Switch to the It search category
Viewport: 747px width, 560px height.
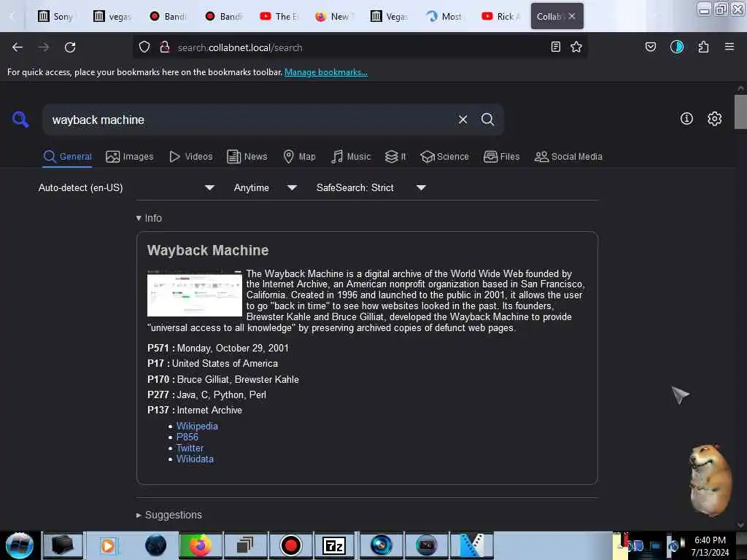[x=395, y=157]
